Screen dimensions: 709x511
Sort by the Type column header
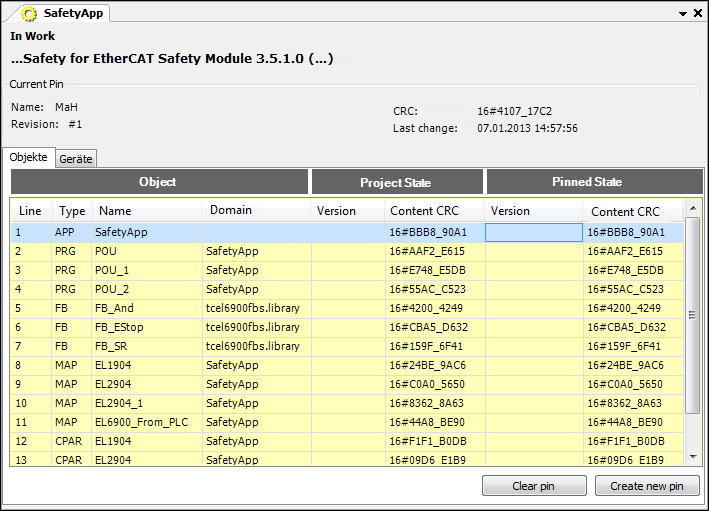pyautogui.click(x=71, y=211)
